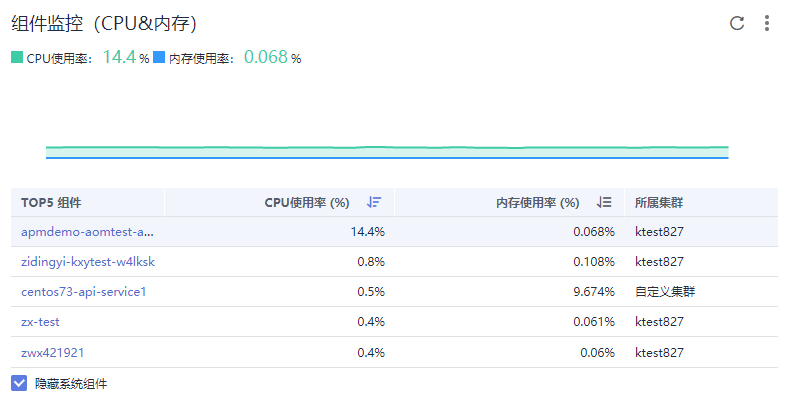This screenshot has width=796, height=400.
Task: Click blue 内存使用率 legend swatch
Action: (159, 58)
